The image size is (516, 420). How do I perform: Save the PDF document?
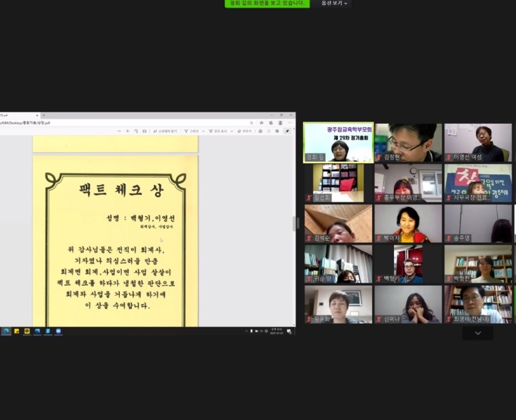[268, 131]
